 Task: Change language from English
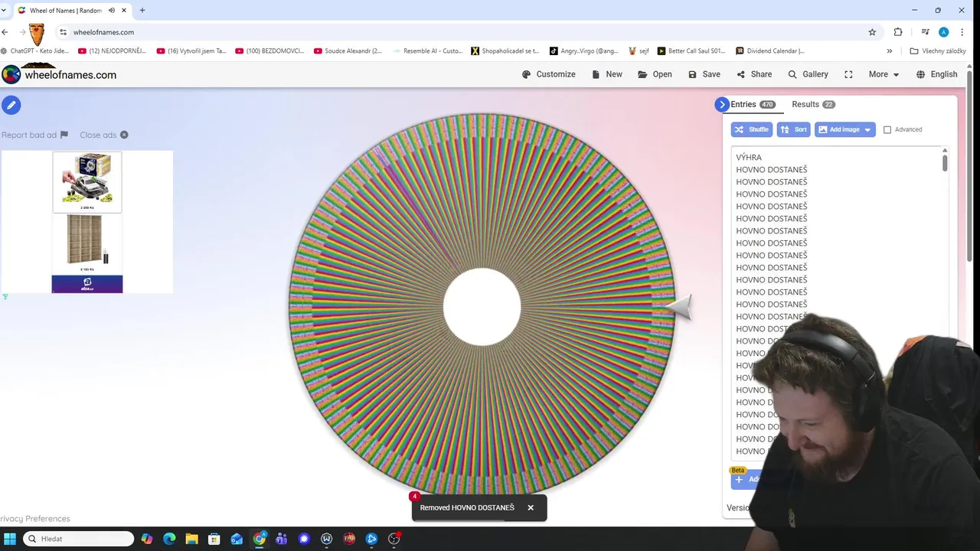coord(936,74)
